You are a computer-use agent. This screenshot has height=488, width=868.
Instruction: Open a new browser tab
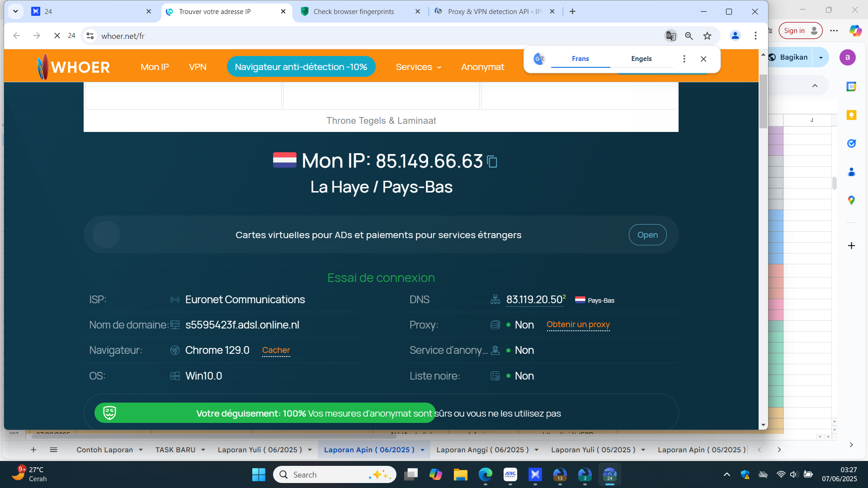pyautogui.click(x=572, y=12)
